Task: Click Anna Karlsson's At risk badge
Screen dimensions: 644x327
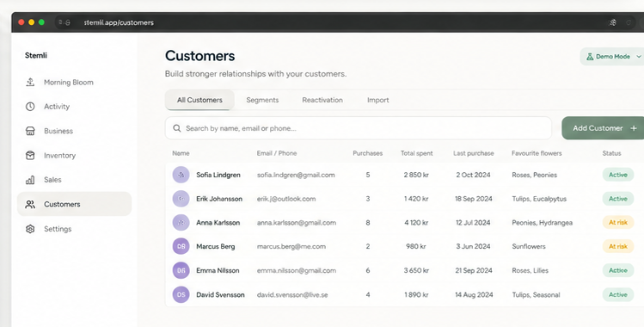Action: (618, 223)
